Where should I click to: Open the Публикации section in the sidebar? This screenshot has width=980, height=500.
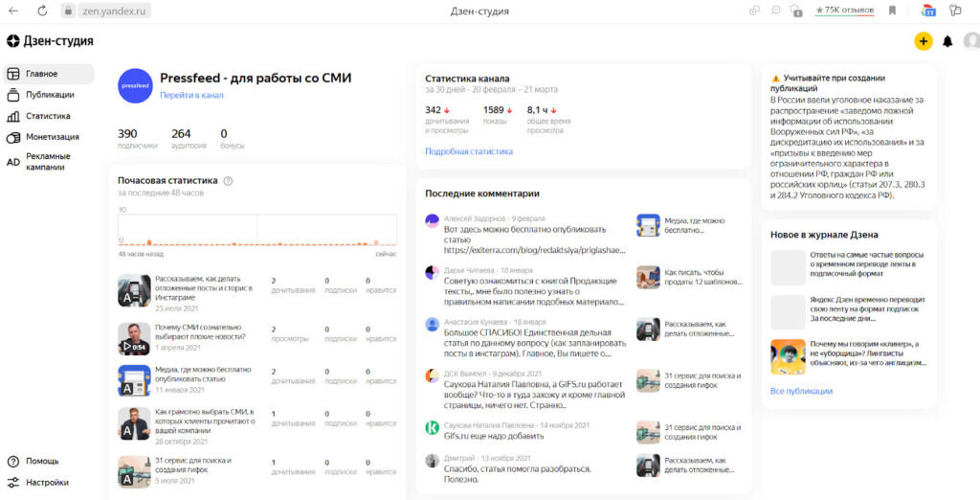pyautogui.click(x=50, y=95)
